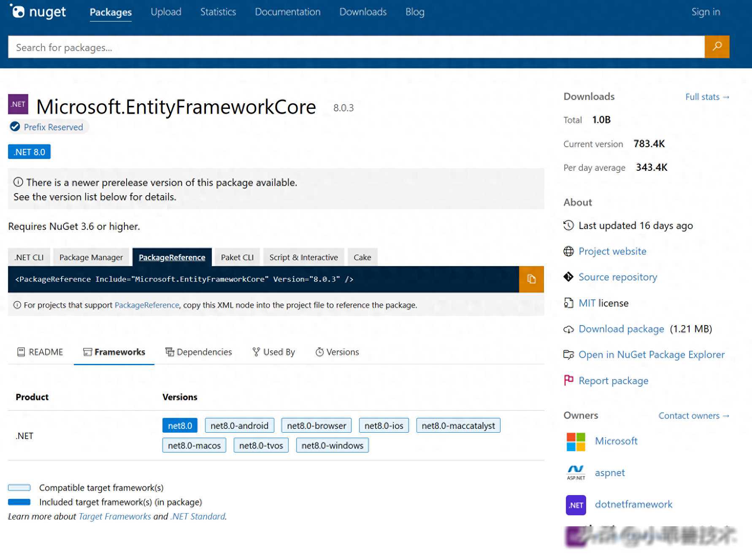Screen dimensions: 752x560
Task: Open the Project website link
Action: click(x=612, y=251)
